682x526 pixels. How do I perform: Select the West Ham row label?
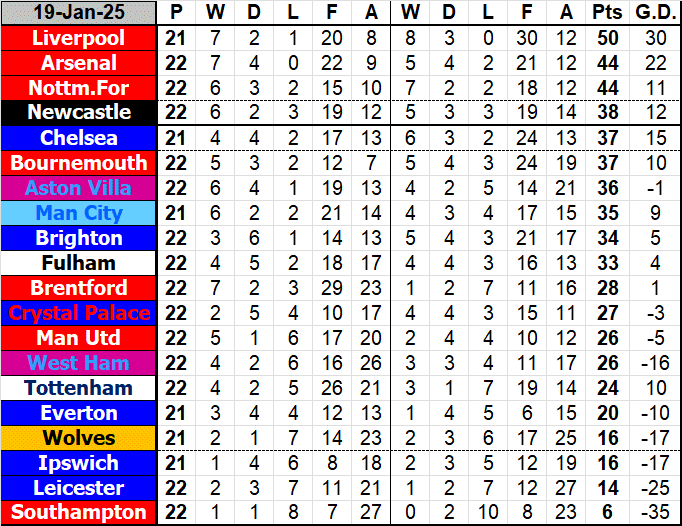(79, 363)
